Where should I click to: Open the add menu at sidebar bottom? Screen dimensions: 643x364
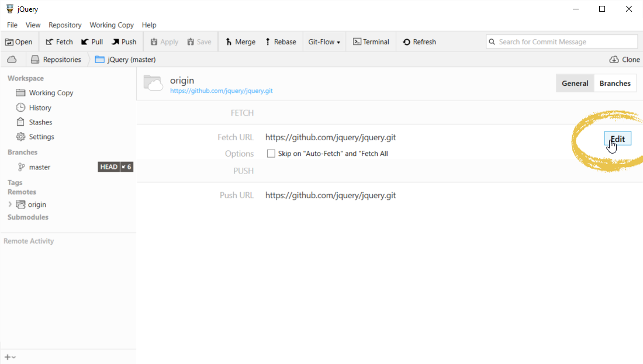(x=10, y=357)
